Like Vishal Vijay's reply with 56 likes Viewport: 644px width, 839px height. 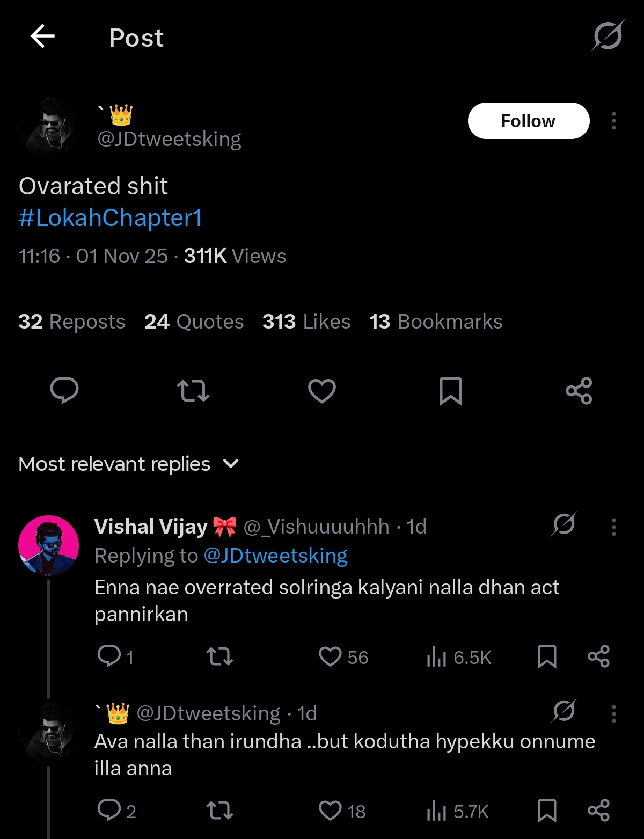(x=330, y=656)
